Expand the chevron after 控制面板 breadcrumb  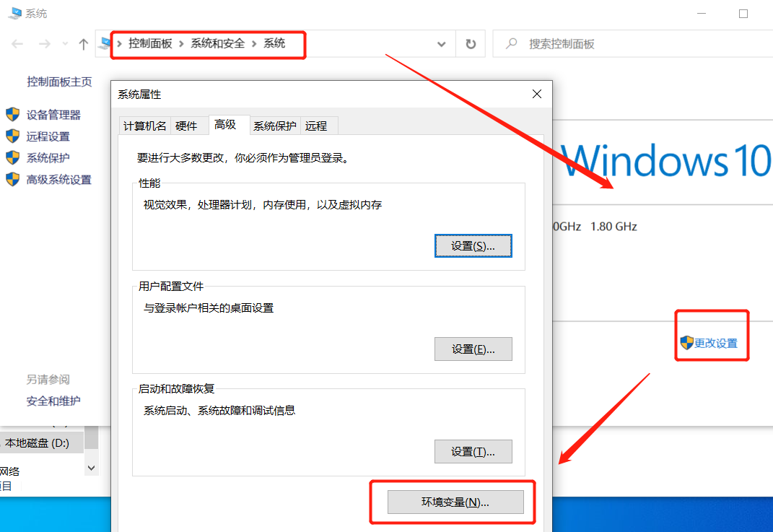[181, 44]
